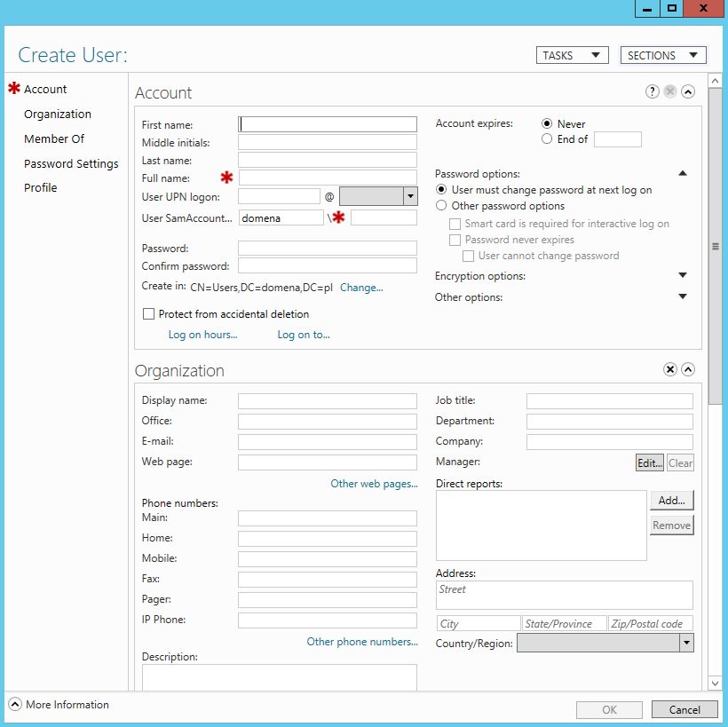
Task: Expand More Information chevron at bottom
Action: pyautogui.click(x=15, y=704)
